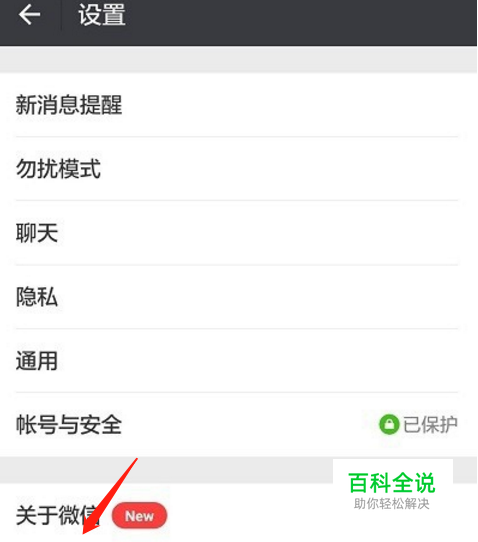Click the green 百科全说 watermark logo
Screen dimensions: 478x542
[392, 483]
